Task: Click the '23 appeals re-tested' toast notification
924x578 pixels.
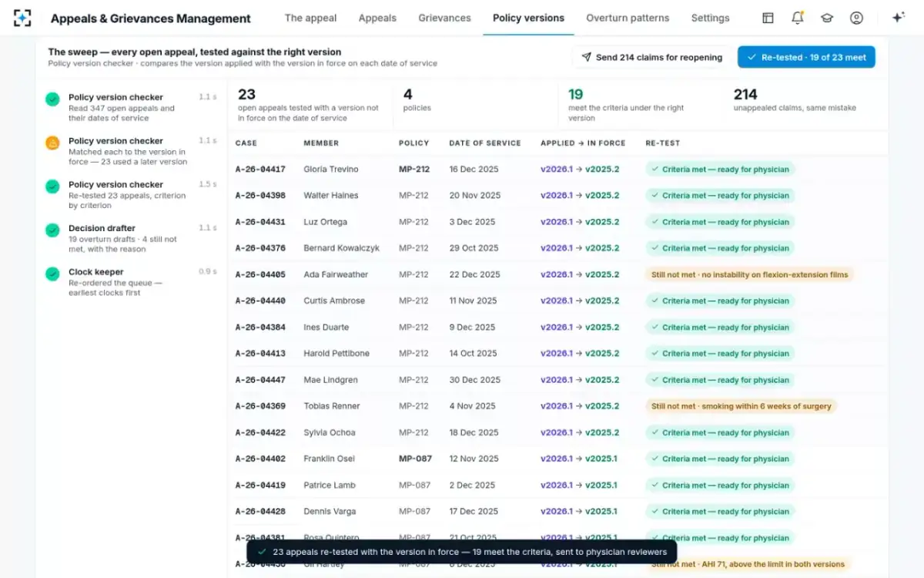Action: (462, 552)
